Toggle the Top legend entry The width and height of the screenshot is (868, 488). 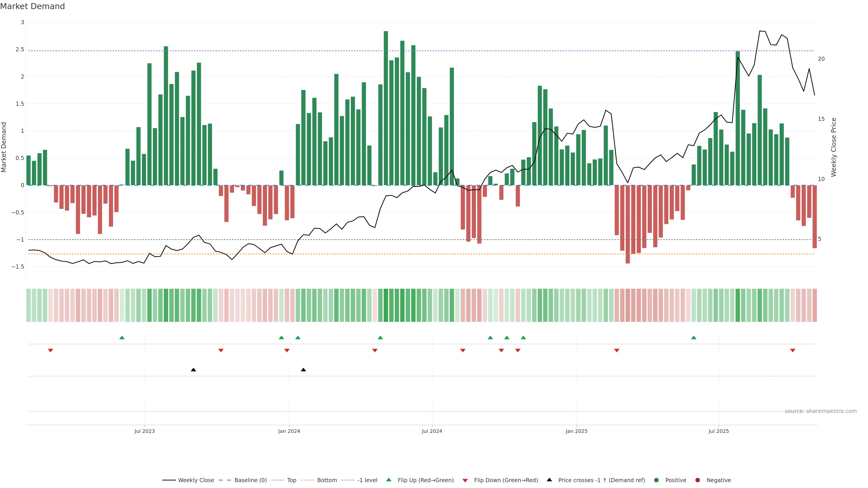[291, 480]
